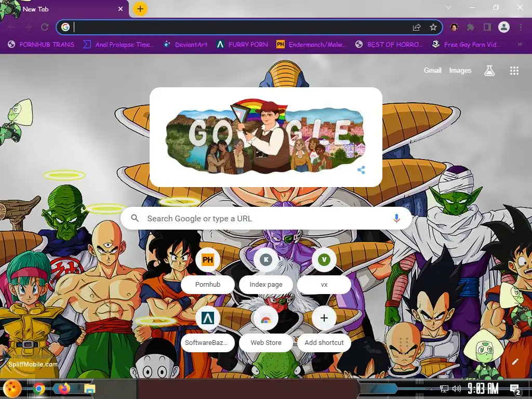
Task: Open the tab search dropdown arrow
Action: tap(448, 7)
